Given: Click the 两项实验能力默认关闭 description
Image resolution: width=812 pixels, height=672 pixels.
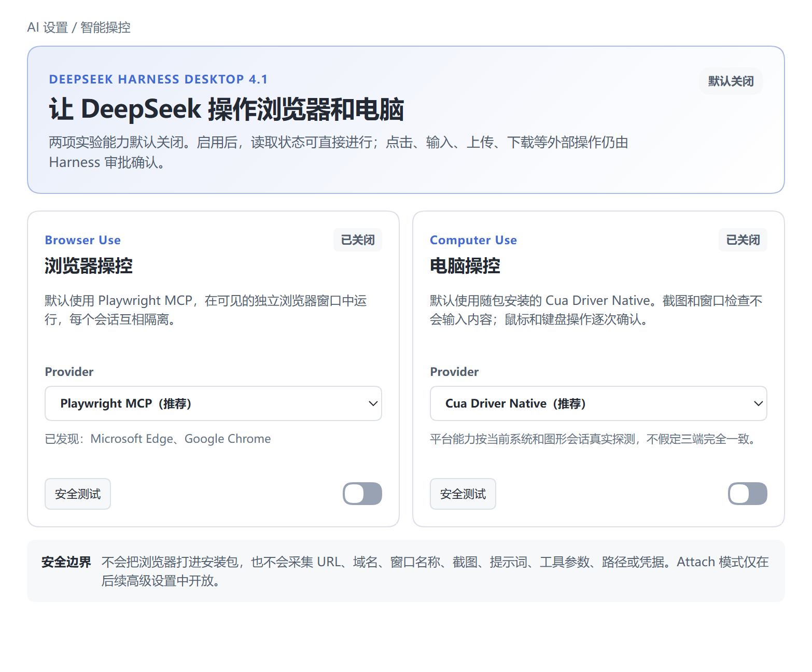Looking at the screenshot, I should tap(339, 152).
